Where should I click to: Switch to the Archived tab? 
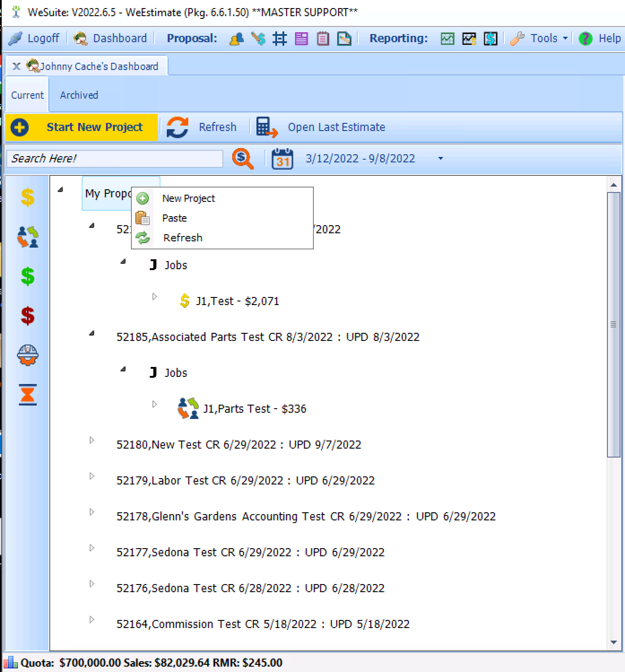point(79,95)
